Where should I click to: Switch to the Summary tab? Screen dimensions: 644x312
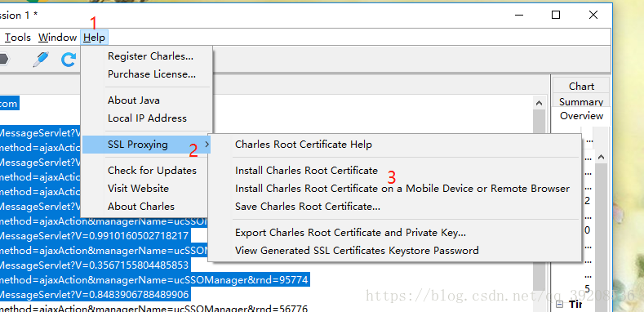(x=581, y=101)
